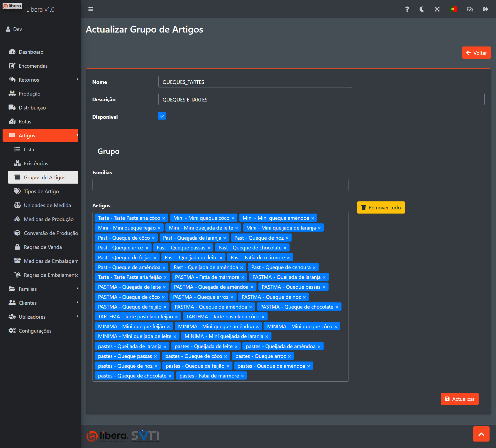This screenshot has width=496, height=448.
Task: Click the Famílias selection input field
Action: (220, 185)
